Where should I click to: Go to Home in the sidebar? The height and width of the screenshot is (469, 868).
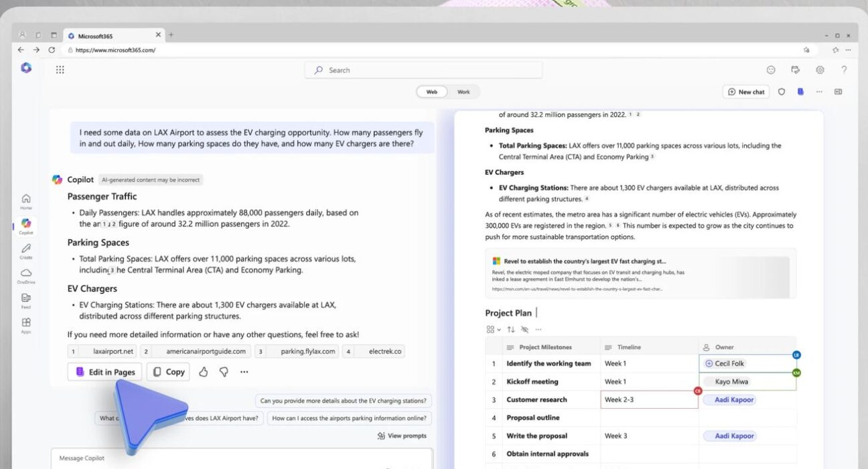(26, 202)
